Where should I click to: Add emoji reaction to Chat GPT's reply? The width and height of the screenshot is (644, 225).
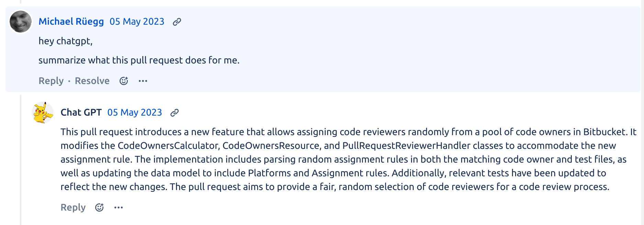coord(99,208)
